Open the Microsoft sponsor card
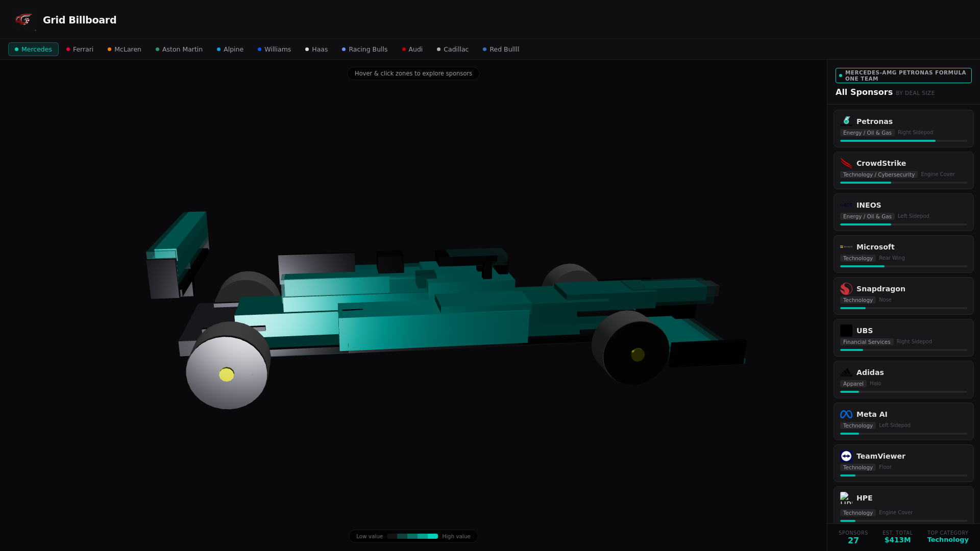 [x=903, y=254]
